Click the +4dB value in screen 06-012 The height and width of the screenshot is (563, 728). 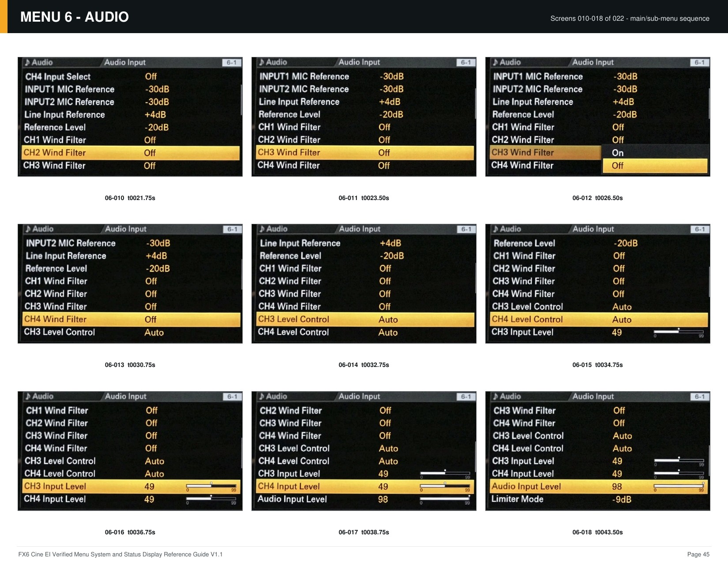click(x=623, y=102)
